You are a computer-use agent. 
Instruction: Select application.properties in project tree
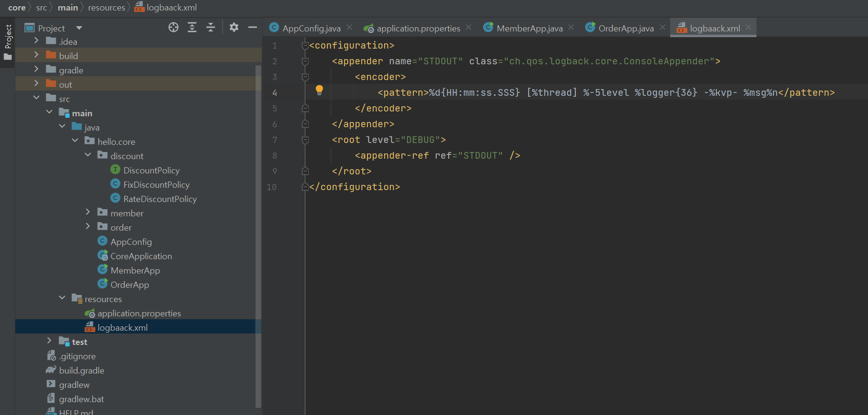point(139,313)
